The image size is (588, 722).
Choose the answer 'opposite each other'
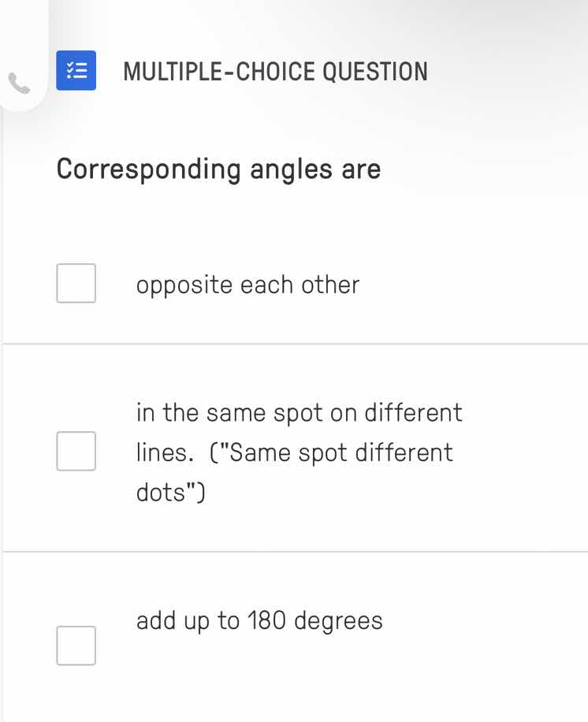tap(248, 284)
